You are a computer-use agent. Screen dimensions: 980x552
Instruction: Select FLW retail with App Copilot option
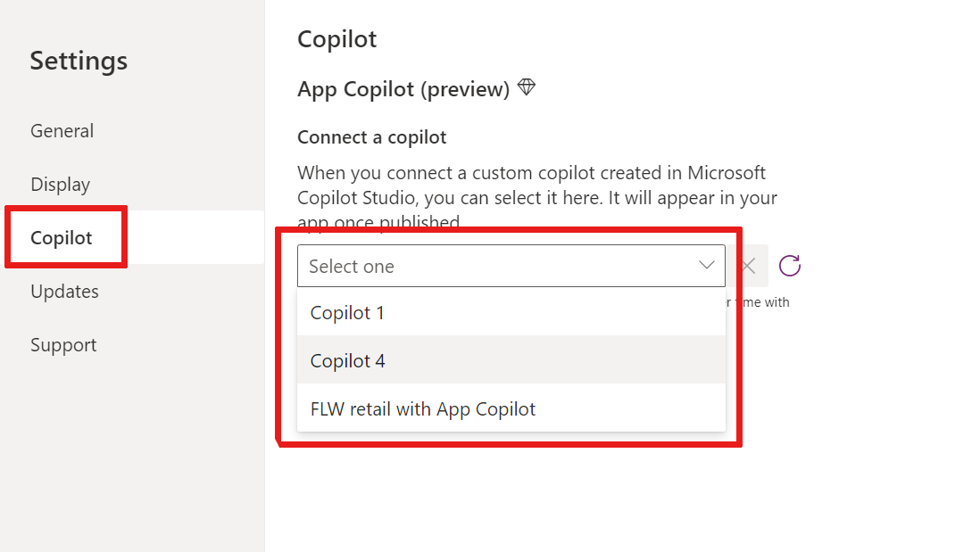point(511,408)
